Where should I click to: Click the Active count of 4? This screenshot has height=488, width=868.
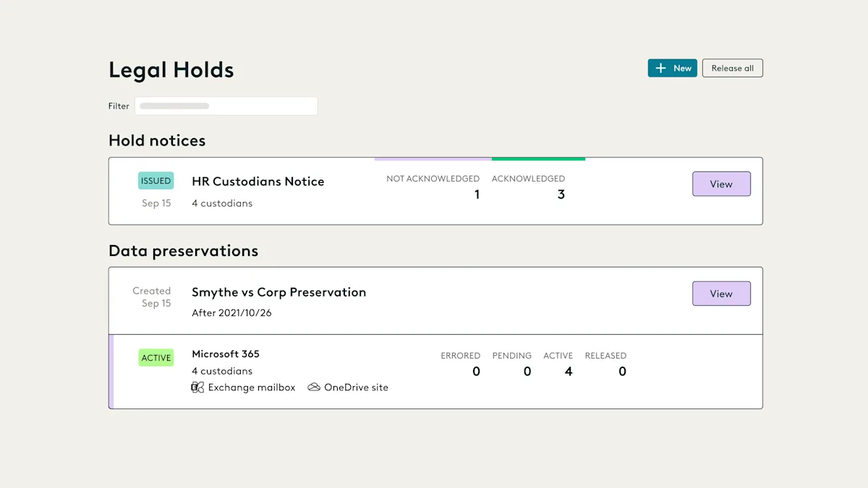[569, 372]
